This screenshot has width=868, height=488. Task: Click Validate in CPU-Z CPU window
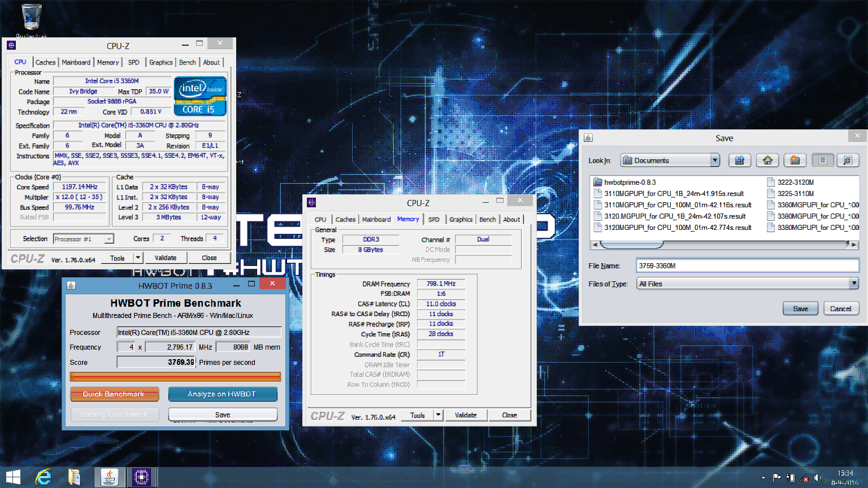pos(166,258)
